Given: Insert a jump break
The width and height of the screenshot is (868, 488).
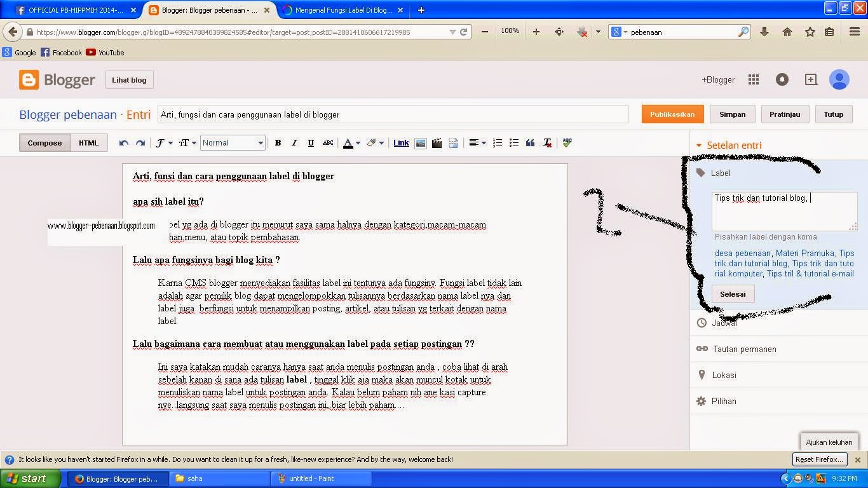Looking at the screenshot, I should [x=453, y=142].
